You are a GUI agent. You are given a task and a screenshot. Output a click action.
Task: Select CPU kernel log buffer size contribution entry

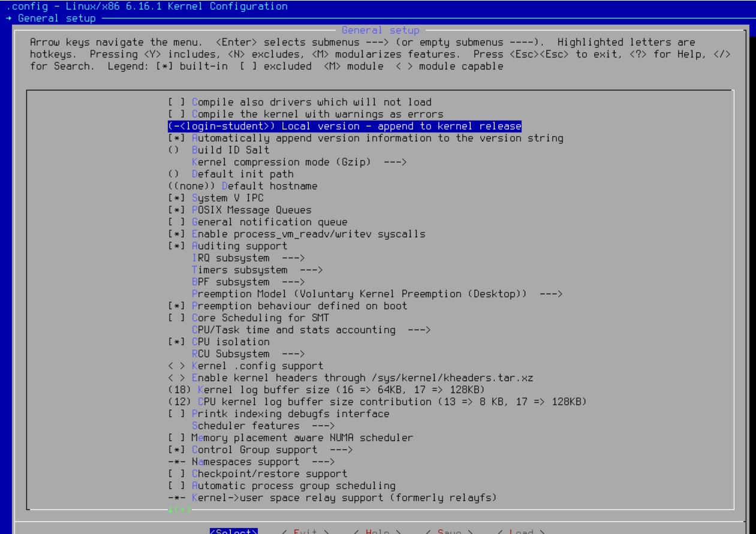pyautogui.click(x=378, y=402)
